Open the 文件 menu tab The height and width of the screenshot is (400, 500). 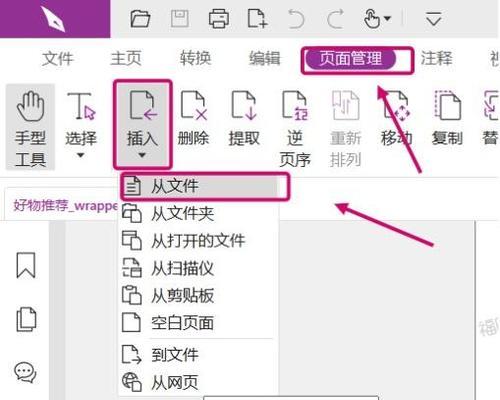click(57, 59)
